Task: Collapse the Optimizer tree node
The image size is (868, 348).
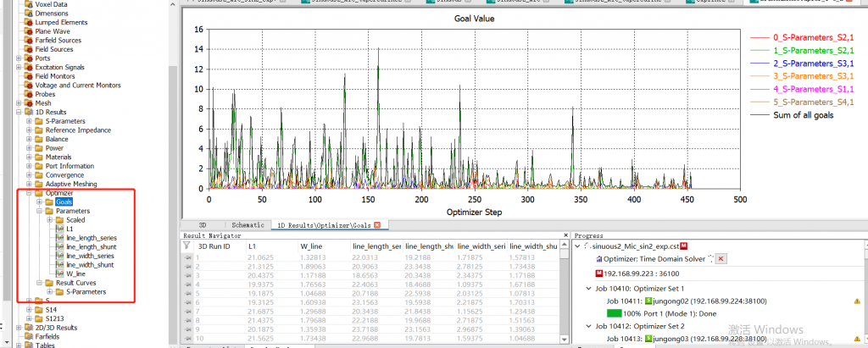Action: pyautogui.click(x=29, y=193)
